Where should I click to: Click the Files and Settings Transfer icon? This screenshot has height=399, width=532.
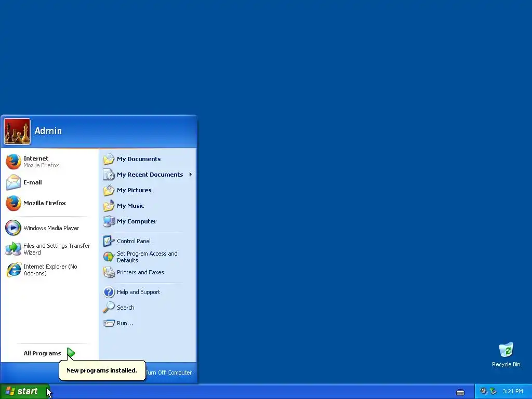[x=13, y=249]
